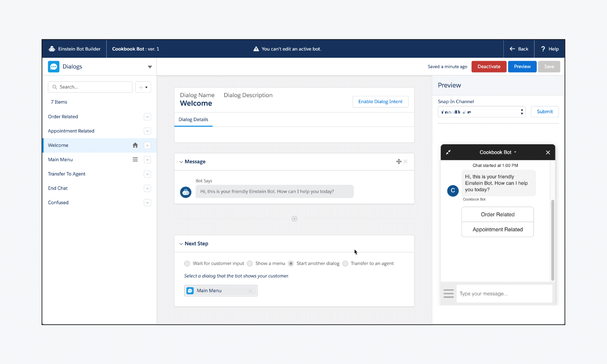607x364 pixels.
Task: Select Main Menu dialog in list
Action: pos(60,159)
